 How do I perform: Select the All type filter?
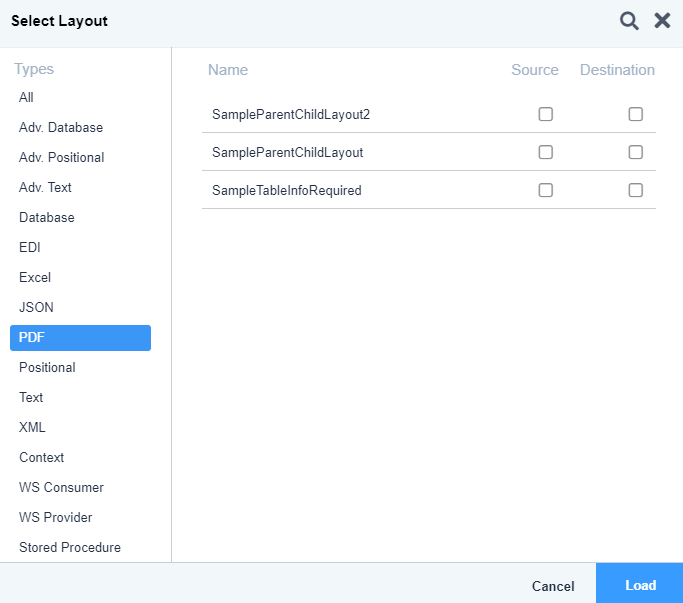tap(26, 97)
